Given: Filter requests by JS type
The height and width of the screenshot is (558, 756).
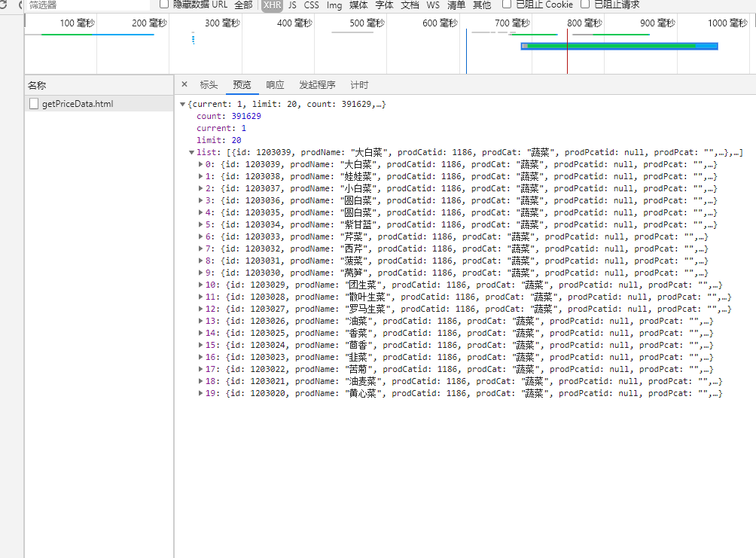Looking at the screenshot, I should click(x=292, y=5).
